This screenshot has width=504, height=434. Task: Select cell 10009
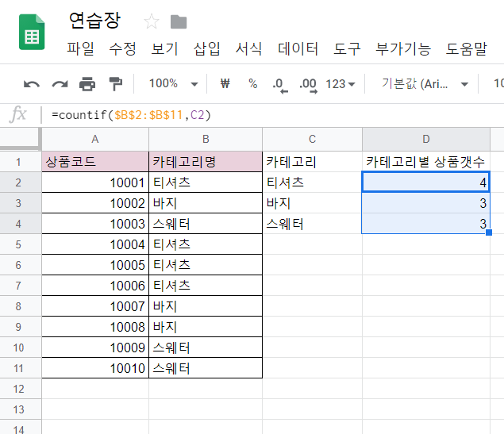pyautogui.click(x=95, y=348)
